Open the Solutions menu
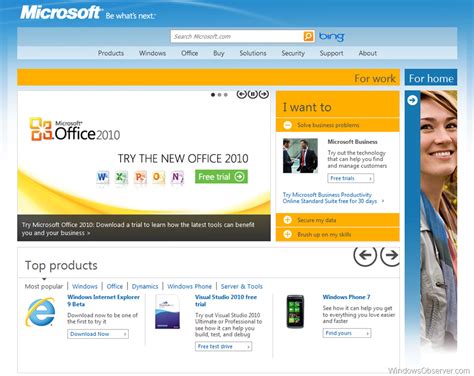 click(253, 53)
